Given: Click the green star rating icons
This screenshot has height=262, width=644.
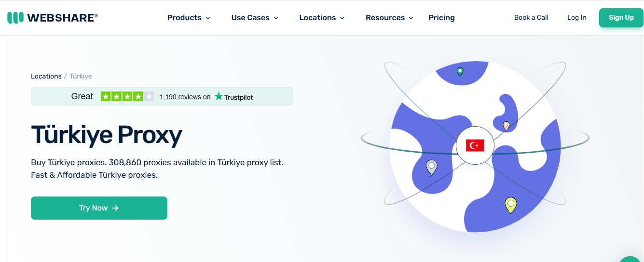Looking at the screenshot, I should pos(127,96).
